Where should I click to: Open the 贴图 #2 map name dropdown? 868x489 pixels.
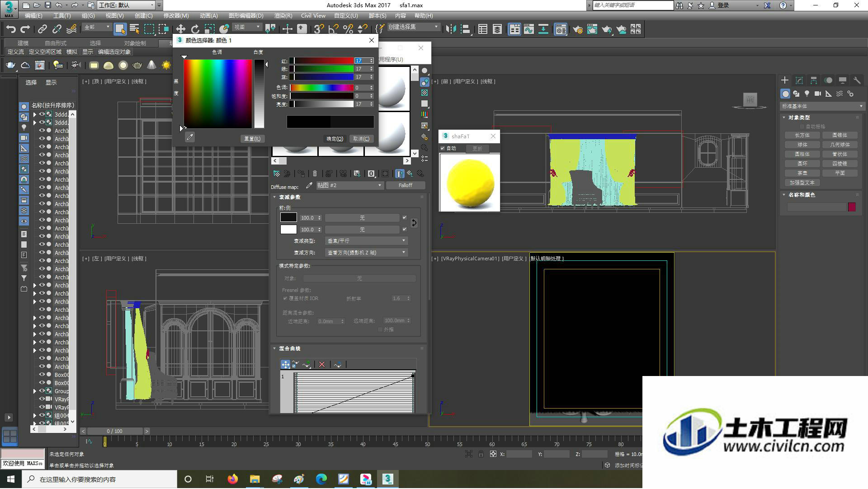(349, 185)
